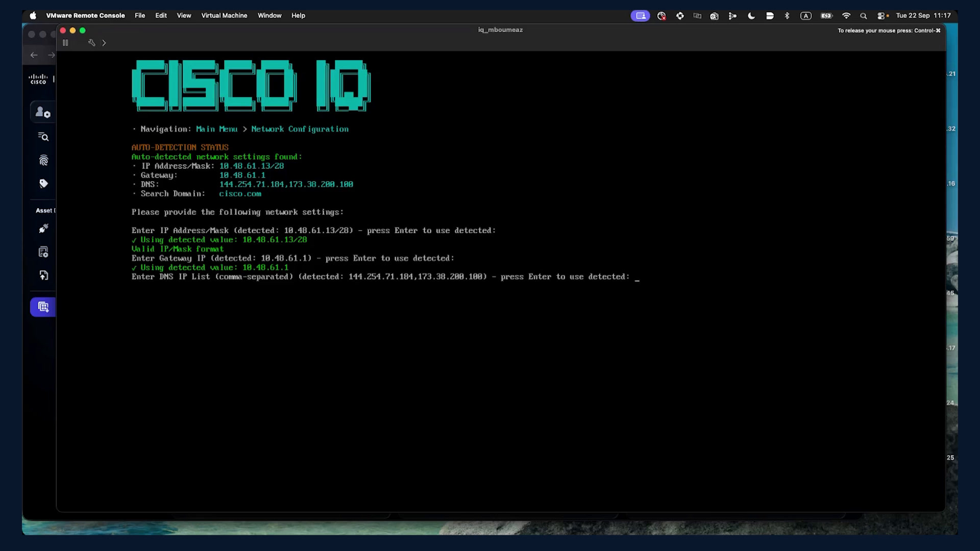
Task: Click the date and time Tue 22 Sep
Action: click(923, 15)
